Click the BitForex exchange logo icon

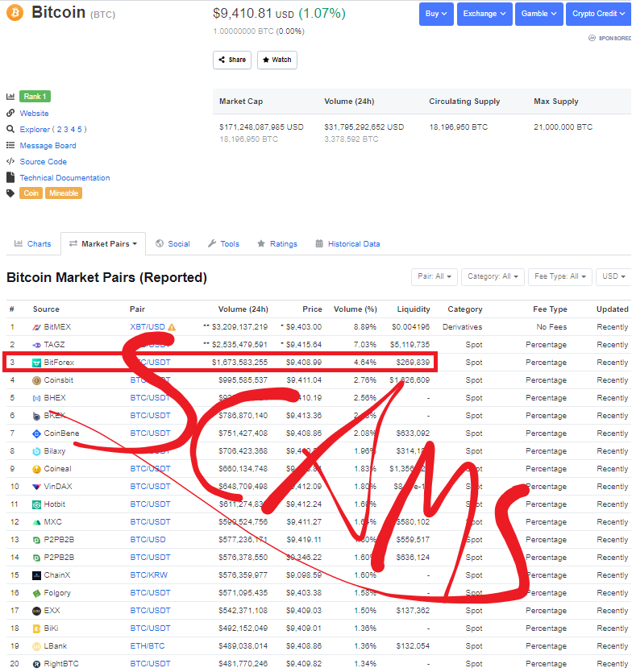(36, 363)
